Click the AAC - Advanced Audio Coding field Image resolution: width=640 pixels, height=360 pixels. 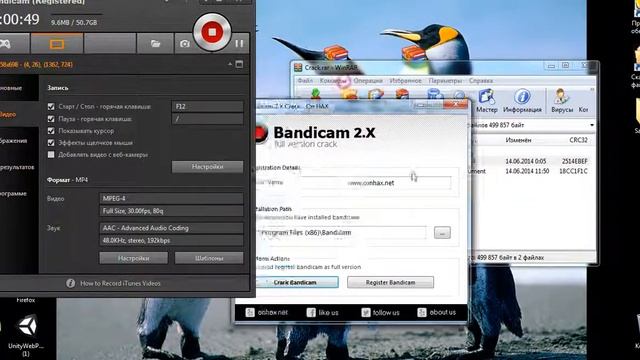171,228
